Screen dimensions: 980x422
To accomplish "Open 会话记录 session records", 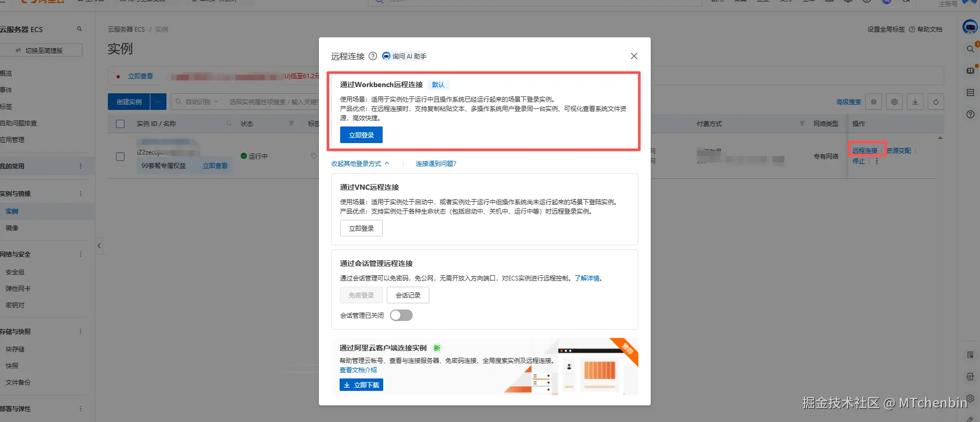I will [x=408, y=295].
